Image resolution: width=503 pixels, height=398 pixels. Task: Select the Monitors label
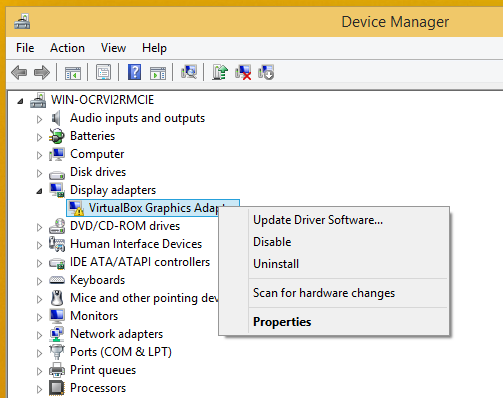coord(94,316)
